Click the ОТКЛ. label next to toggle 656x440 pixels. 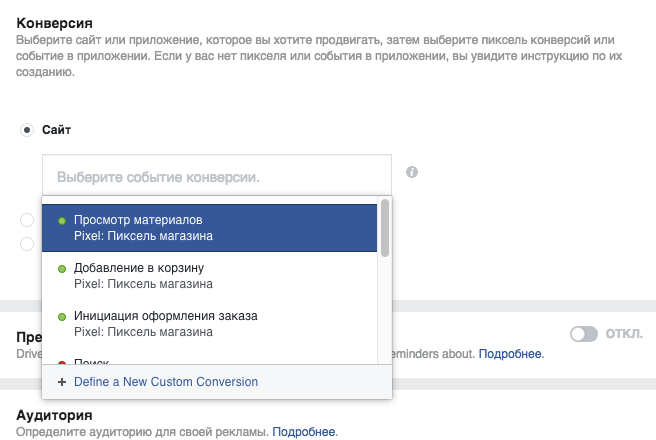point(624,334)
